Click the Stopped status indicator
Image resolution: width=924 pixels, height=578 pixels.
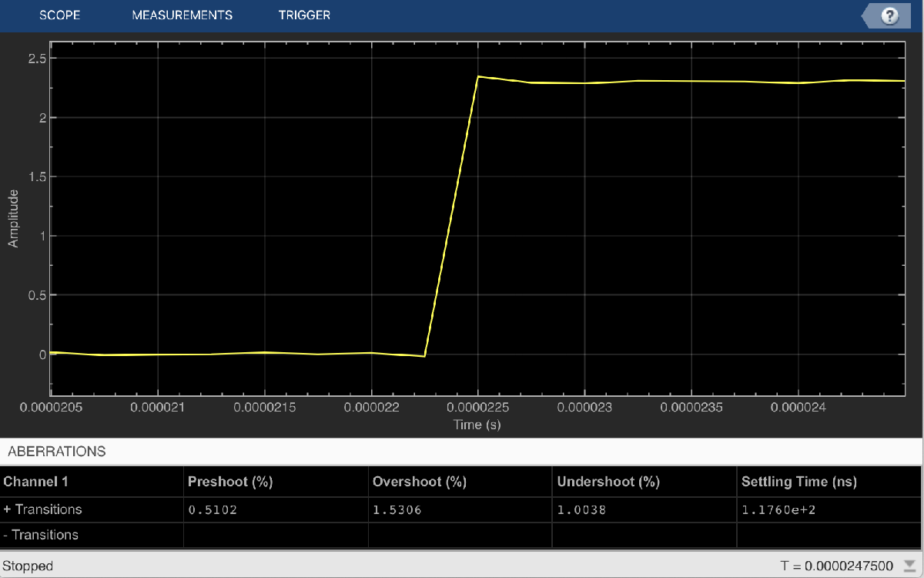tap(28, 566)
